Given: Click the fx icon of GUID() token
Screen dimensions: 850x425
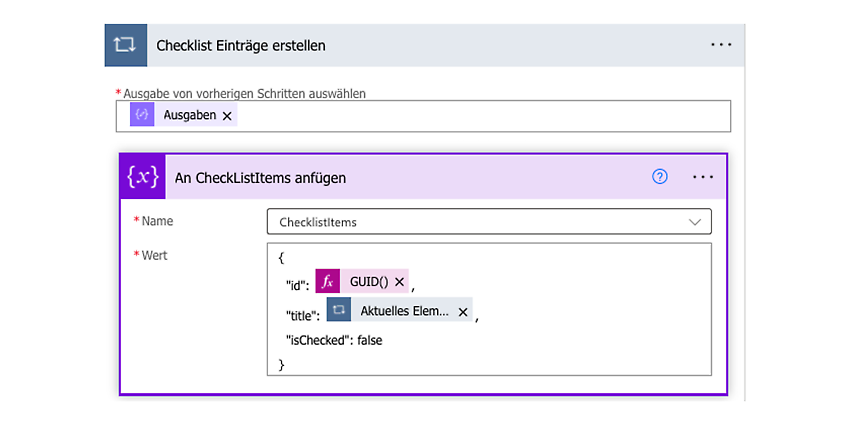Looking at the screenshot, I should click(327, 281).
